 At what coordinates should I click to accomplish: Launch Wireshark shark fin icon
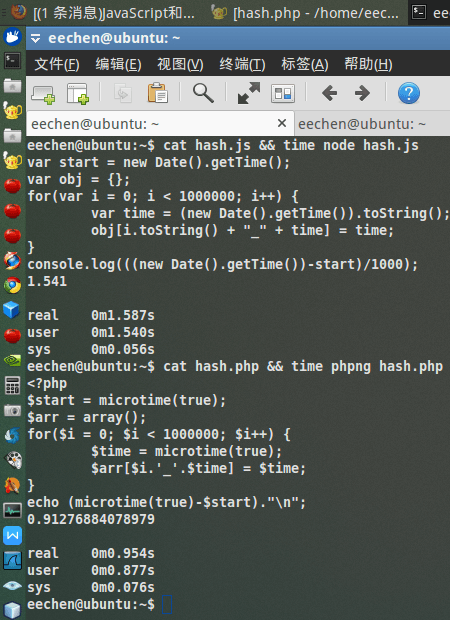[12, 560]
